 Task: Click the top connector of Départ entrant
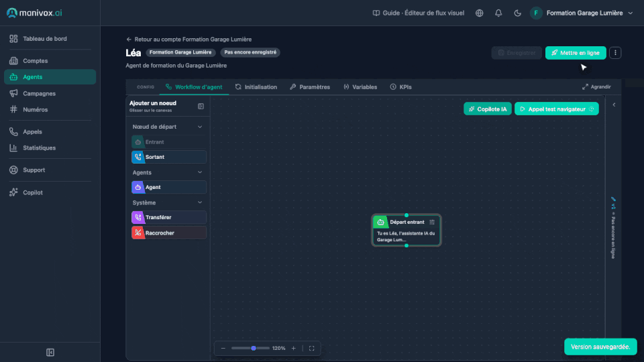pos(407,215)
